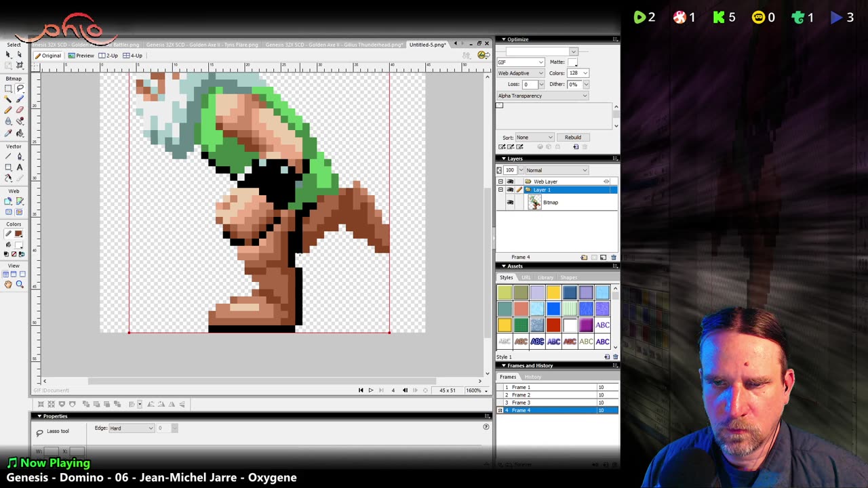
Task: Select Frame 2 in Frames panel
Action: click(557, 395)
